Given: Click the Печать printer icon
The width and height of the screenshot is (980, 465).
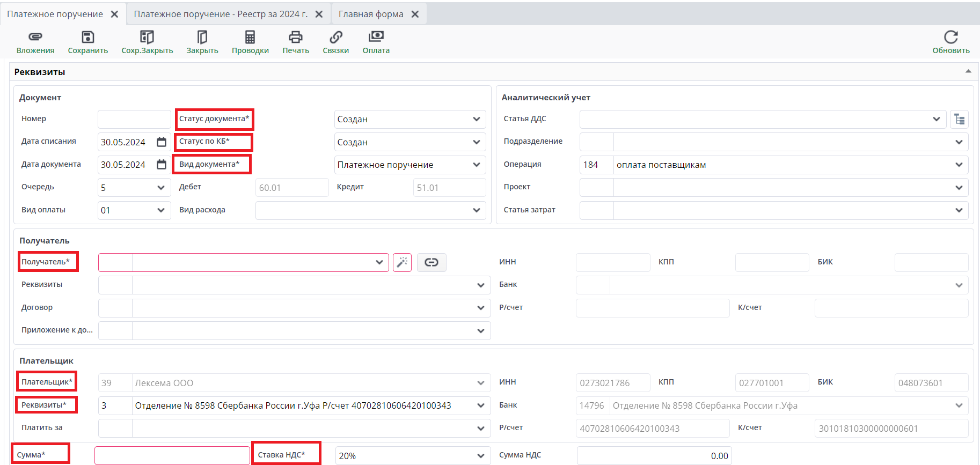Looking at the screenshot, I should (x=295, y=37).
